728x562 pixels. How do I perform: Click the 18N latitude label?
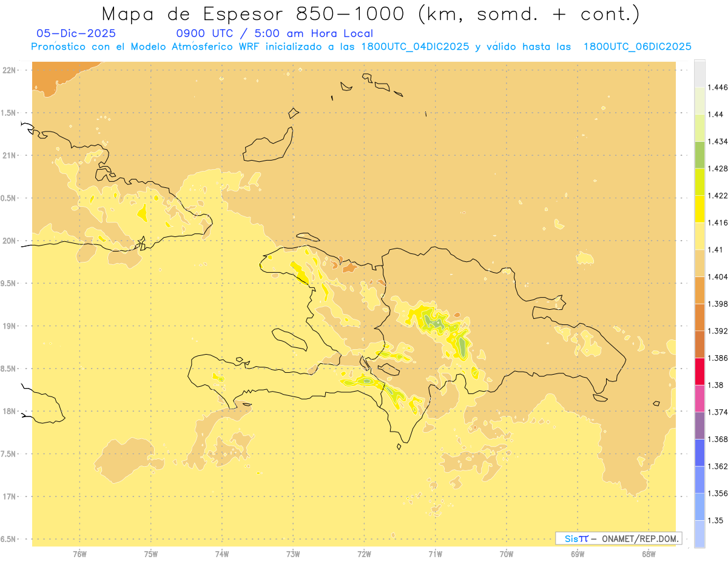coord(9,411)
